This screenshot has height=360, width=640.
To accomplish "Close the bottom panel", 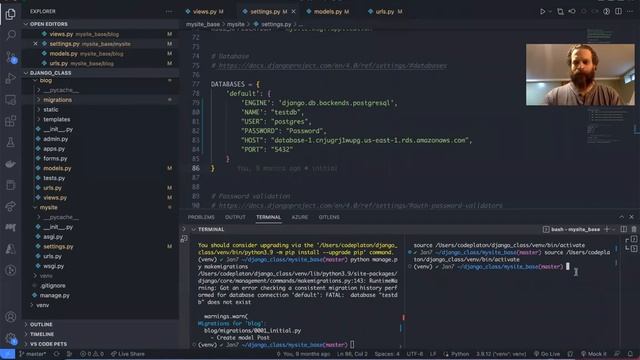I will click(631, 217).
